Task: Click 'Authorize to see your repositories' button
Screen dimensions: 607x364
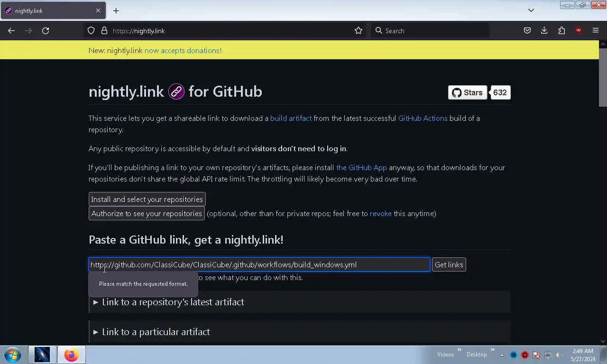Action: (147, 213)
